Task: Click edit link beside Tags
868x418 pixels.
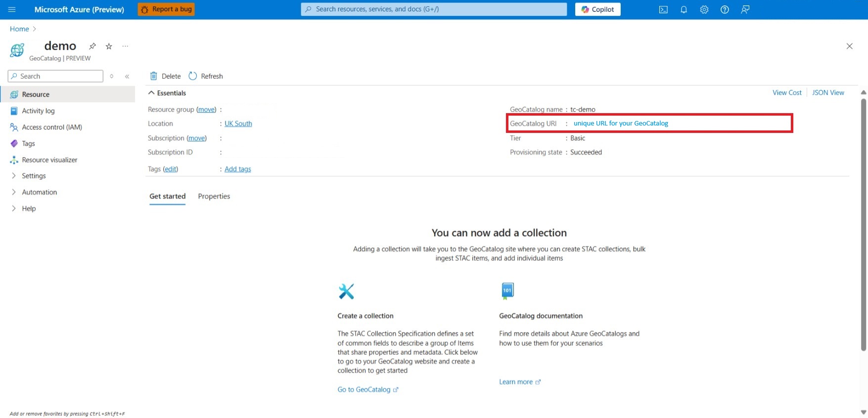Action: pyautogui.click(x=171, y=169)
